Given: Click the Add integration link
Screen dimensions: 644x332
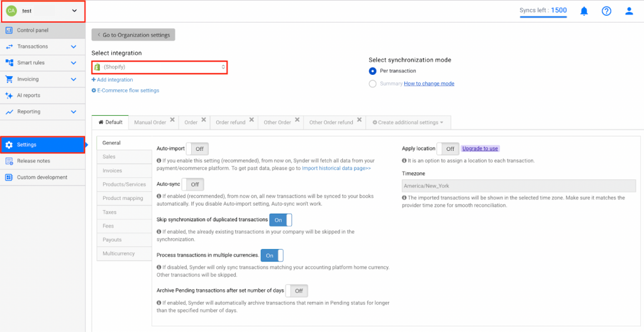Looking at the screenshot, I should pyautogui.click(x=112, y=80).
